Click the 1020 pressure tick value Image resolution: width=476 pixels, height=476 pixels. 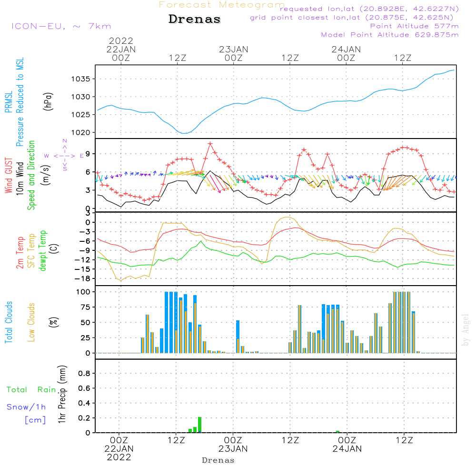tap(81, 133)
